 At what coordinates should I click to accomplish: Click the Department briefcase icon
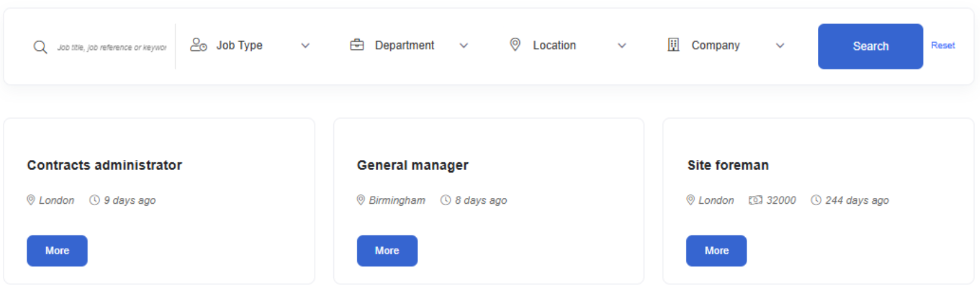[x=357, y=45]
